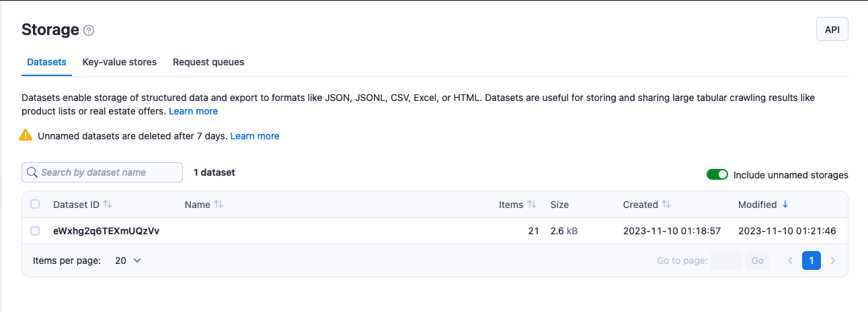The width and height of the screenshot is (868, 311).
Task: Go to previous page chevron
Action: [x=790, y=261]
